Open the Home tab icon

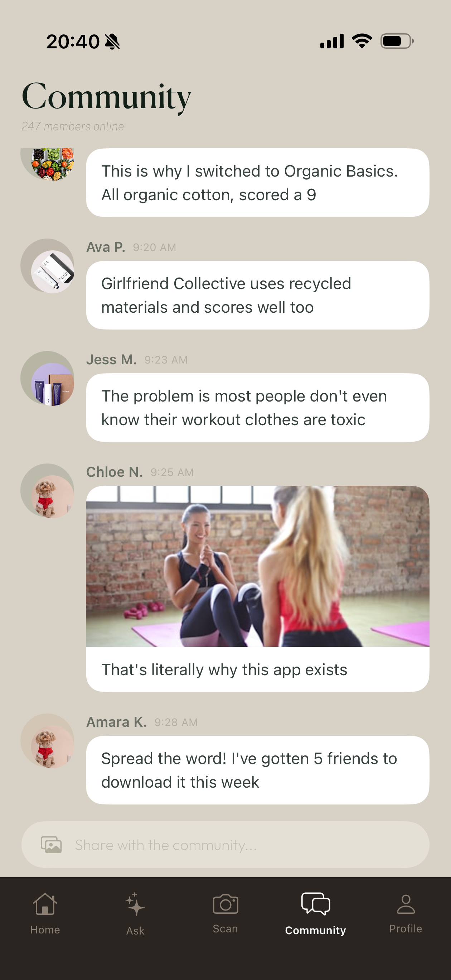point(45,904)
